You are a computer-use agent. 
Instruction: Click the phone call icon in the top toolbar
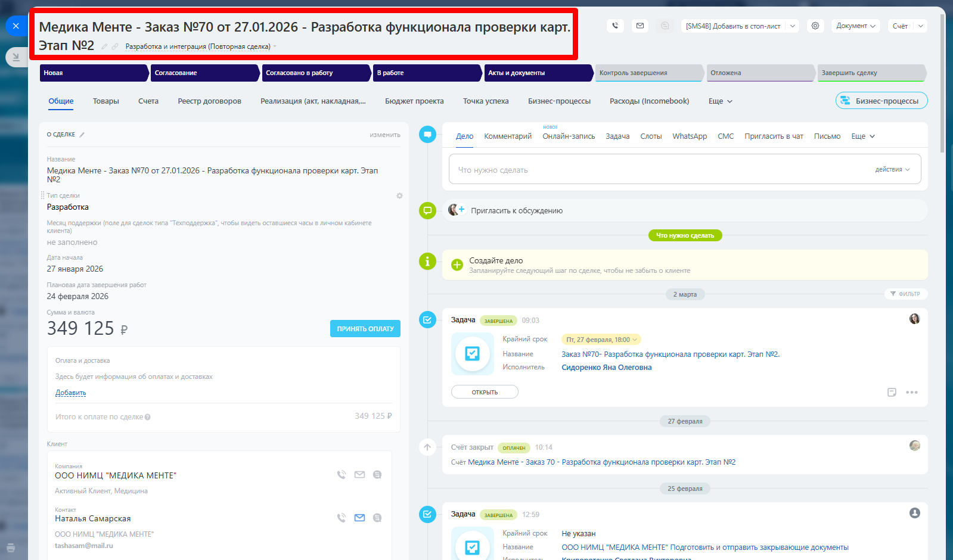(x=615, y=26)
